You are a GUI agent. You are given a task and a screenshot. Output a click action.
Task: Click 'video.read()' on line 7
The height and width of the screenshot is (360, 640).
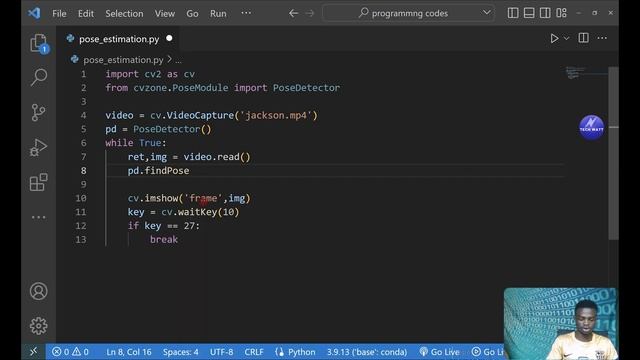(217, 157)
